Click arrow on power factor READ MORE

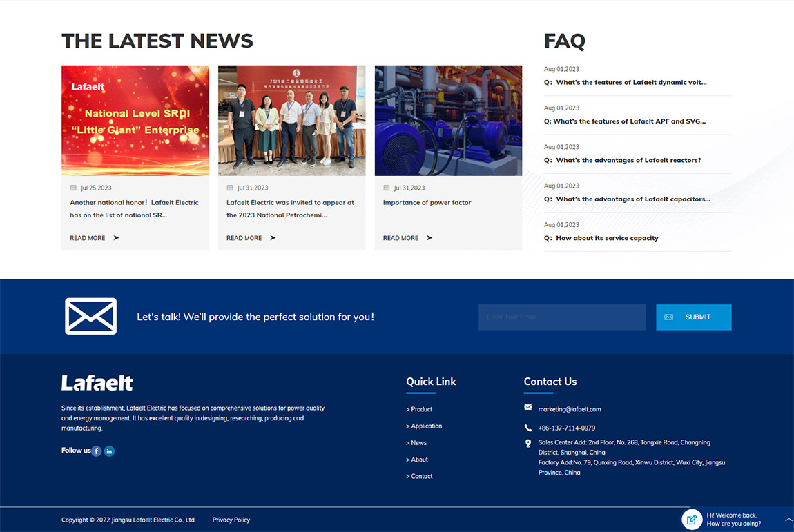click(429, 238)
